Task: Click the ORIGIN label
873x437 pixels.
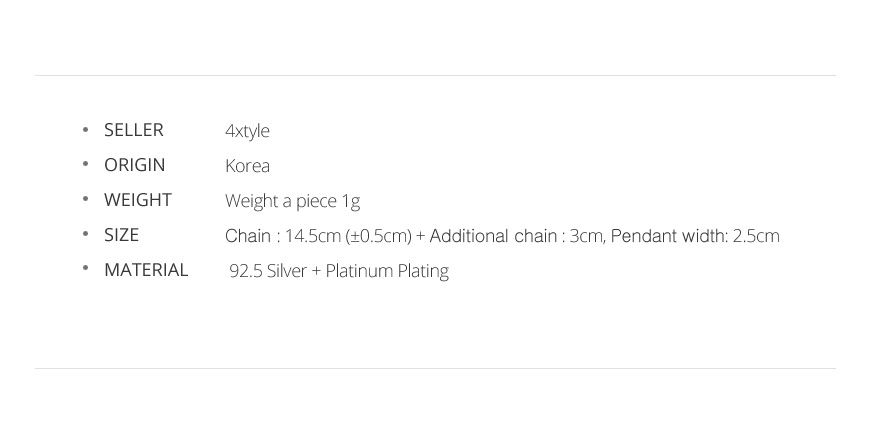Action: (134, 165)
